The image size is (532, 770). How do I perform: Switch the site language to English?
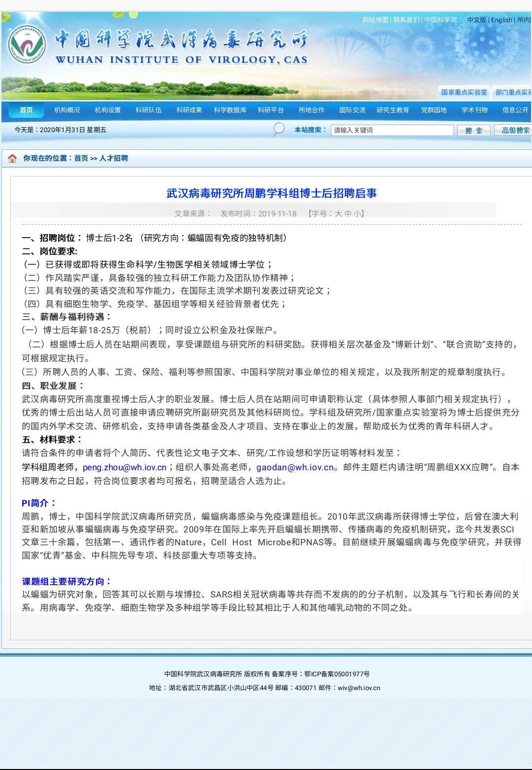(501, 20)
